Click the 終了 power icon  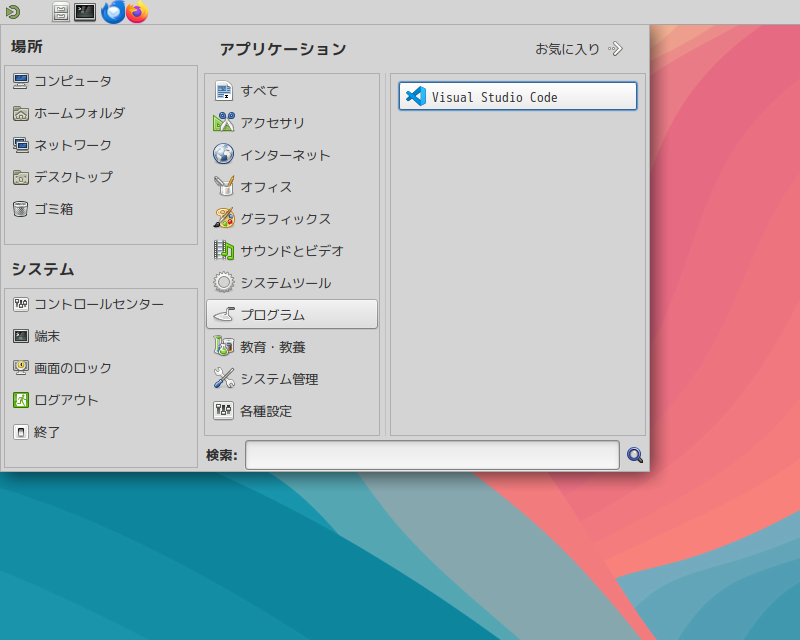[x=20, y=432]
